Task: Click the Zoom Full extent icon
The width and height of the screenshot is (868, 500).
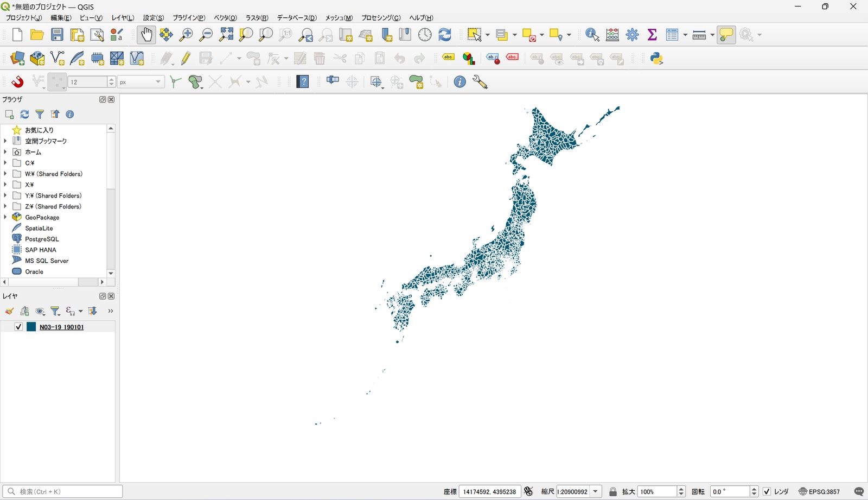Action: tap(226, 35)
